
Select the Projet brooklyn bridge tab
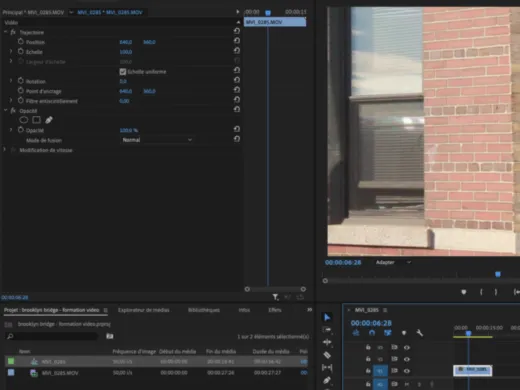pos(52,310)
